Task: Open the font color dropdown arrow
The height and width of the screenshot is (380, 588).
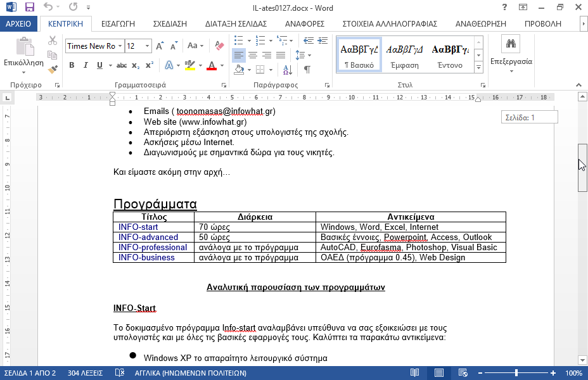Action: tap(222, 66)
